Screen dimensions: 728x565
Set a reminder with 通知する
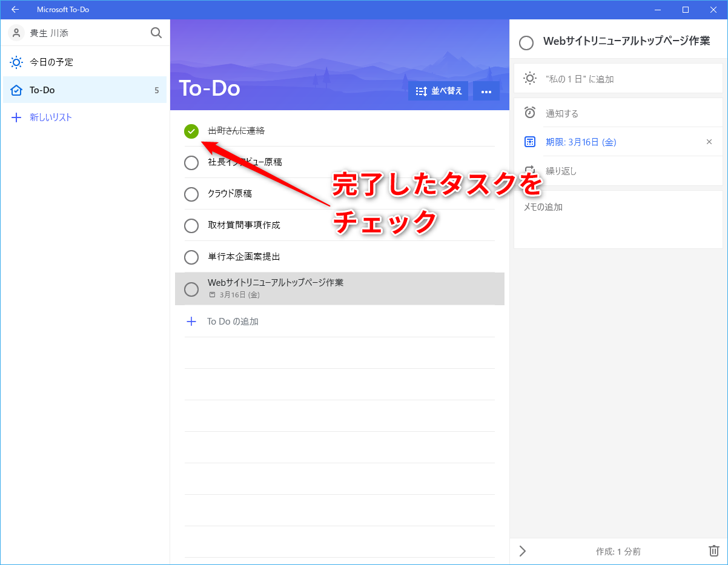tap(618, 113)
